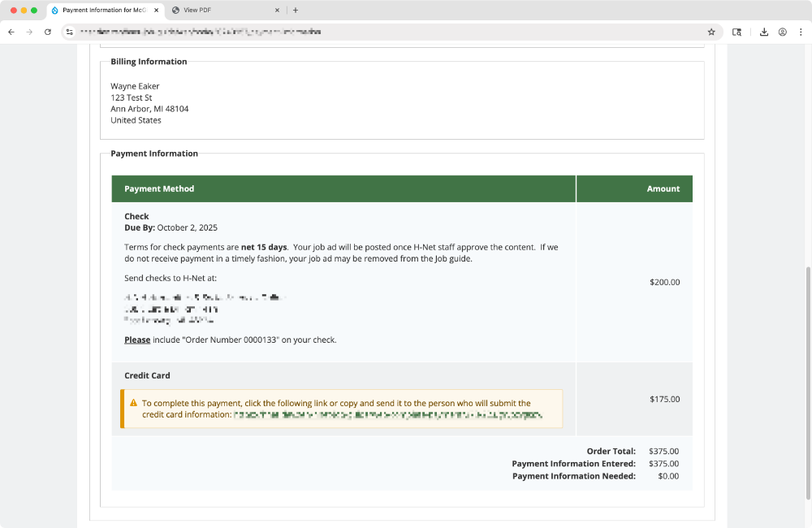Reload the current page
Image resolution: width=812 pixels, height=528 pixels.
48,32
